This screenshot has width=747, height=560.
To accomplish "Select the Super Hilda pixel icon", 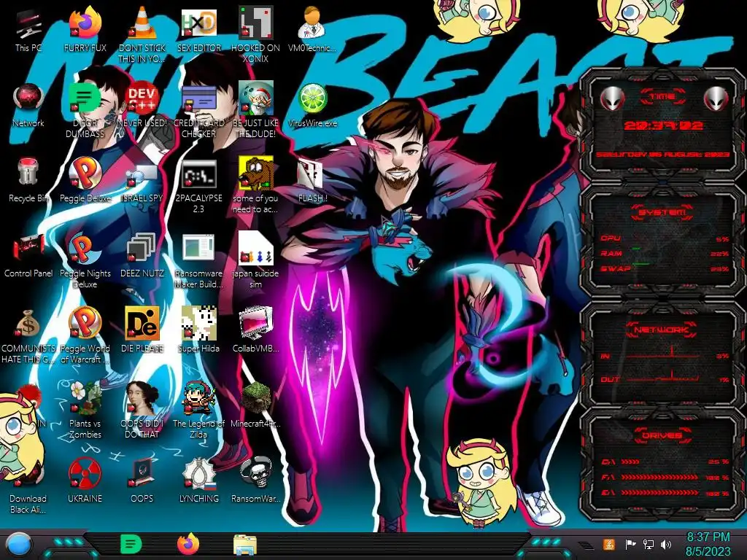I will point(199,323).
